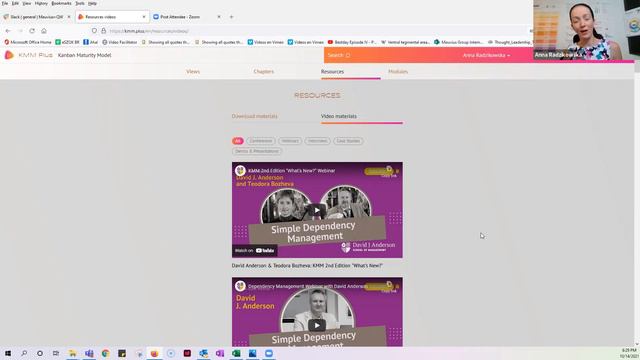Switch to the Download materials tab
The image size is (640, 360).
click(x=255, y=116)
